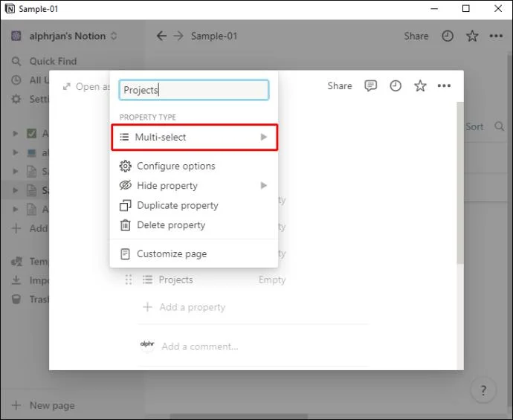
Task: Click the database search magnifier icon
Action: (500, 126)
